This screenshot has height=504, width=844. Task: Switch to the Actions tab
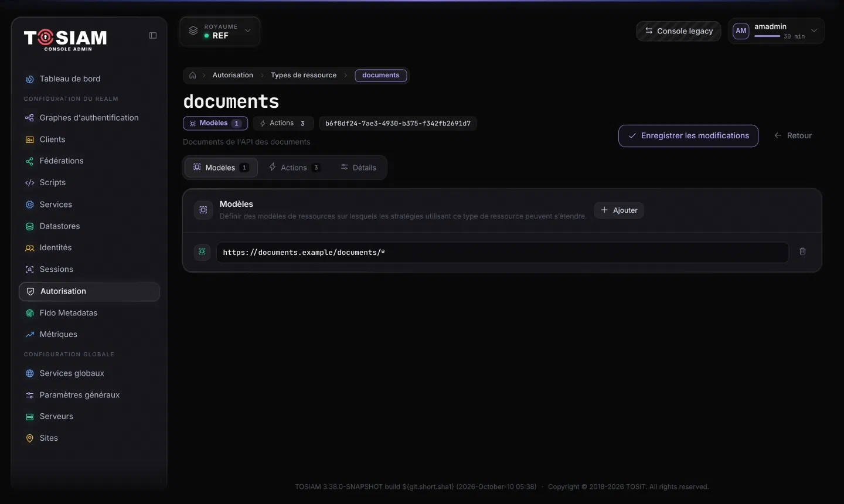[x=294, y=168]
